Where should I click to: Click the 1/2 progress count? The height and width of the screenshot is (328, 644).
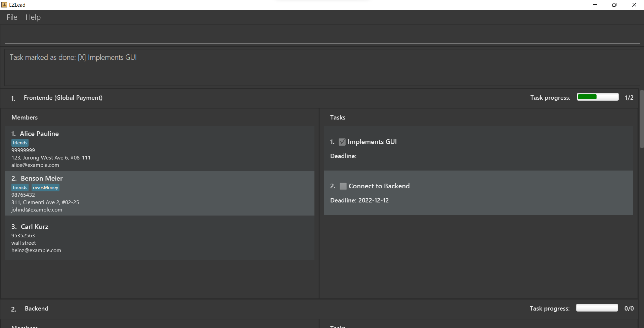629,98
